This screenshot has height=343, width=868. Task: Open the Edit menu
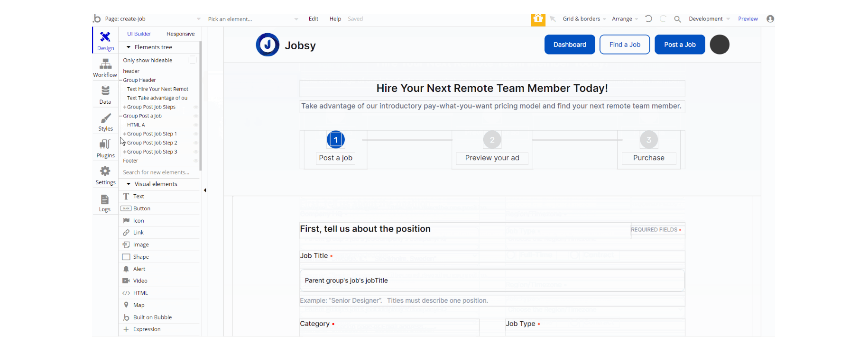point(314,19)
